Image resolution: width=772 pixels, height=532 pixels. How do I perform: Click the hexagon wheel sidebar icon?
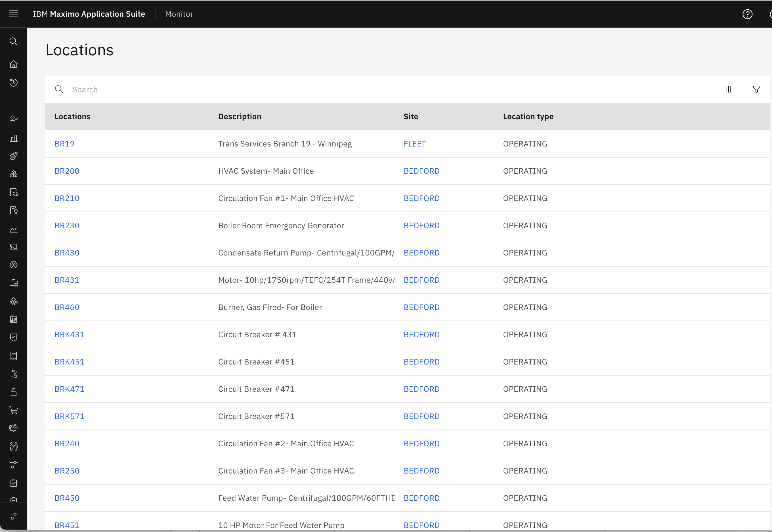(14, 265)
